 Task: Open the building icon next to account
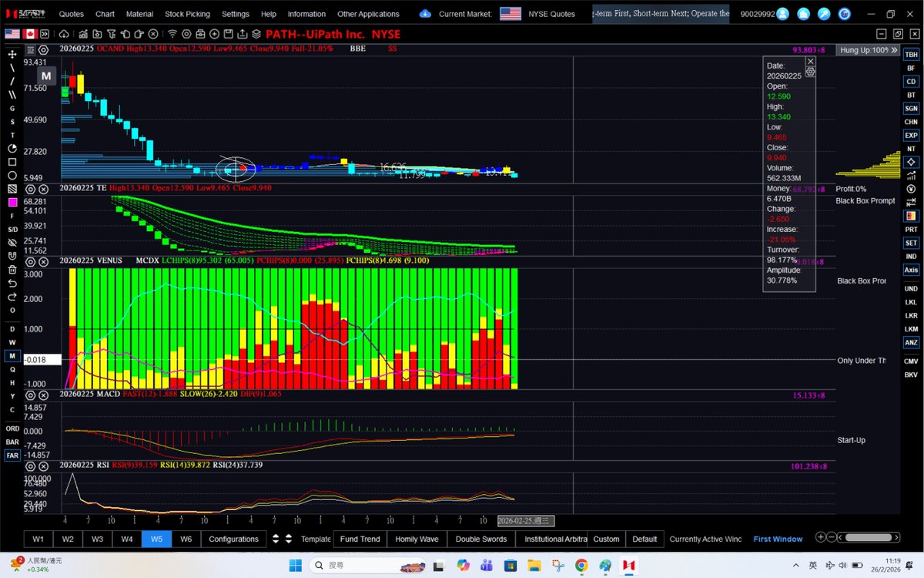(x=804, y=14)
